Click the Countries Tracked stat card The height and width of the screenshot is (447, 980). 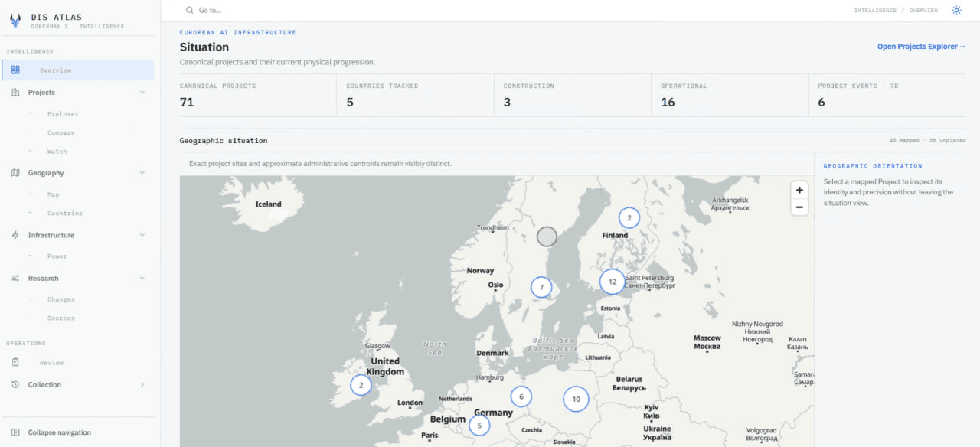coord(415,96)
